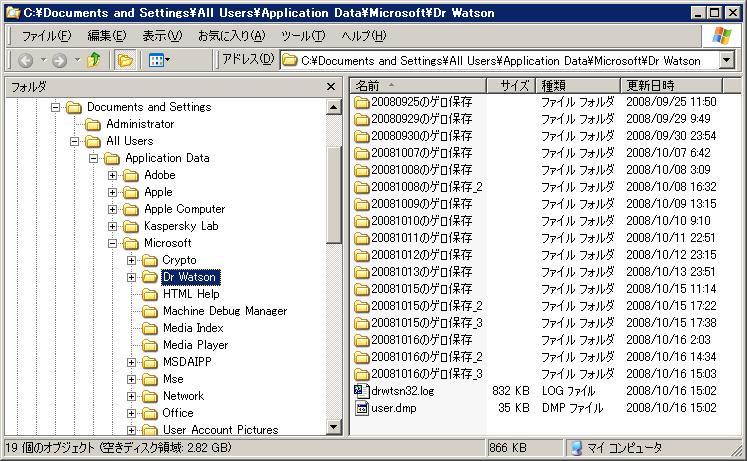The width and height of the screenshot is (747, 461).
Task: Sort by the 更新日時 column header
Action: coord(672,86)
